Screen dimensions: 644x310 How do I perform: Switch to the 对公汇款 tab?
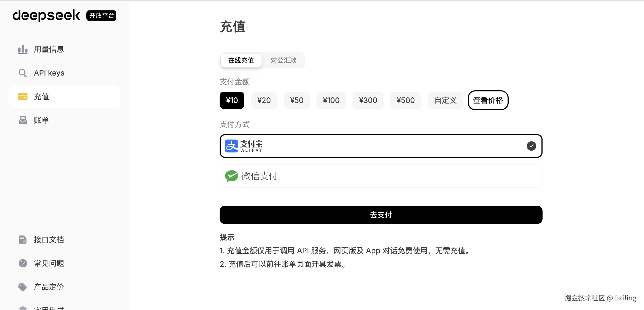(x=283, y=60)
